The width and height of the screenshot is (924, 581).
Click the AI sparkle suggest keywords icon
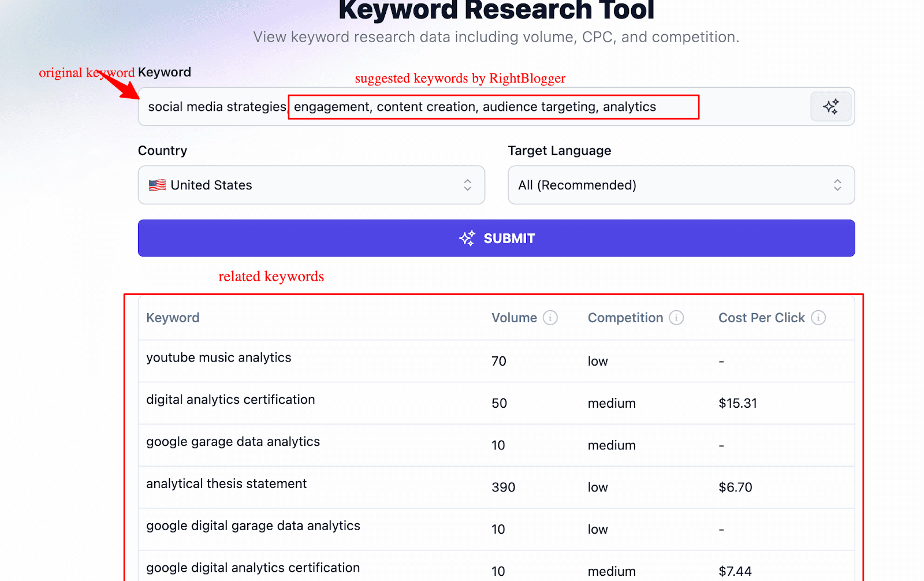(830, 106)
